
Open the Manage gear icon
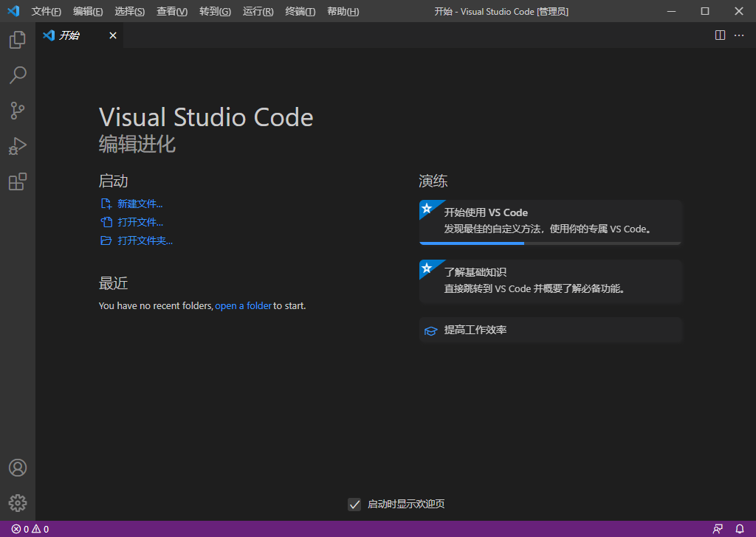point(18,503)
